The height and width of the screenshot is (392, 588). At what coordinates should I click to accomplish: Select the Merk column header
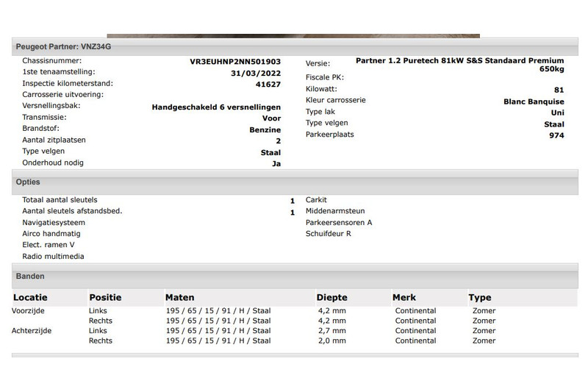tap(404, 298)
